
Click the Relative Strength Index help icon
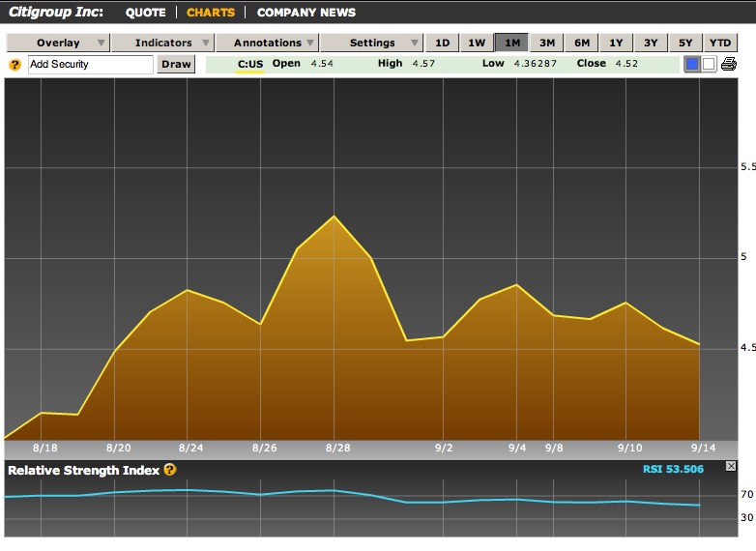[x=170, y=470]
